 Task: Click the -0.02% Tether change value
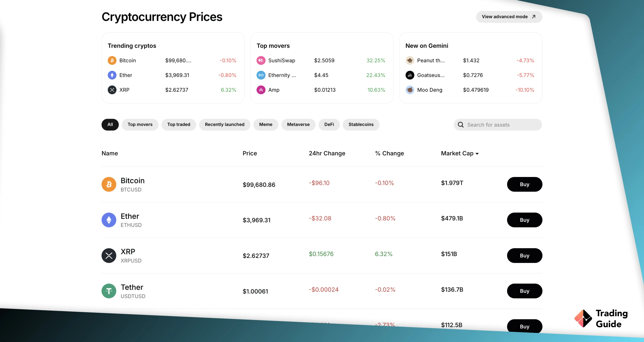pos(385,290)
